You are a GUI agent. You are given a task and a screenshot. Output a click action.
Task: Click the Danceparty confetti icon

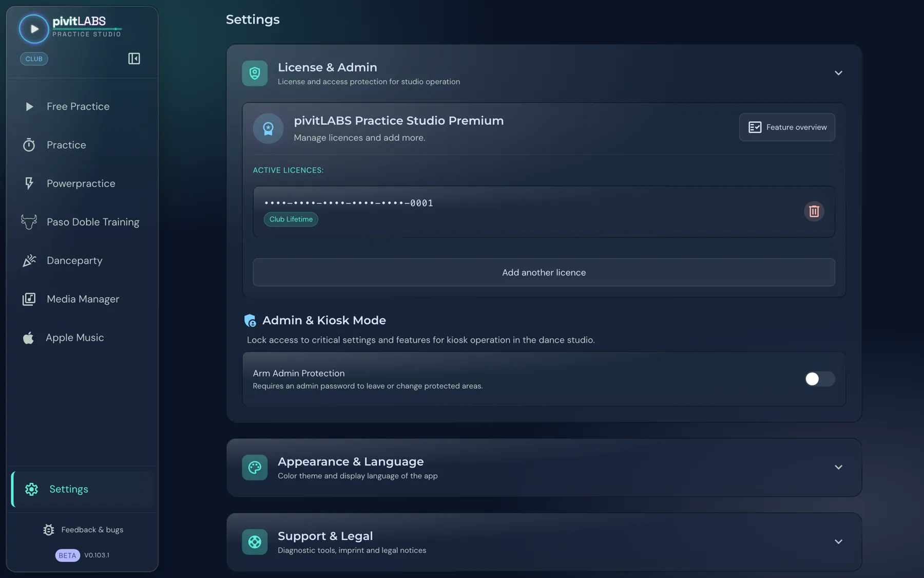coord(29,260)
